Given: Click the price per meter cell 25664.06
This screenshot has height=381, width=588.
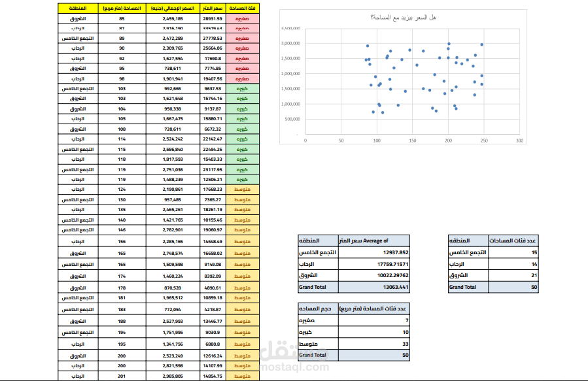Looking at the screenshot, I should click(x=213, y=48).
